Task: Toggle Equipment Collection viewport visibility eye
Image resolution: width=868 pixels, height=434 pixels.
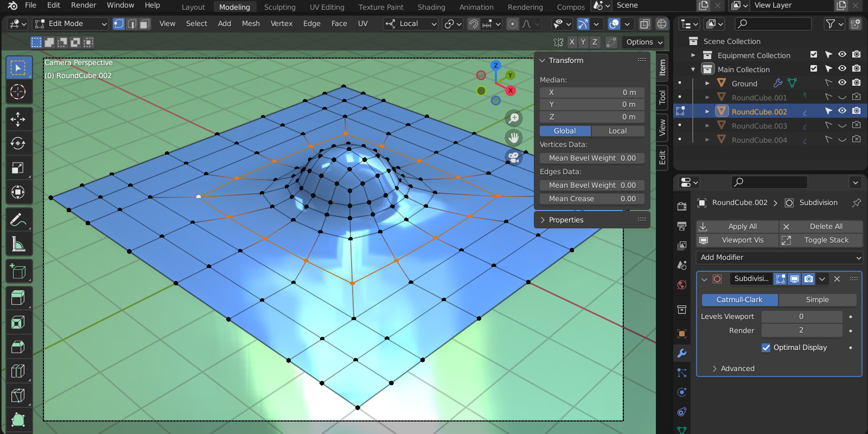Action: coord(842,55)
